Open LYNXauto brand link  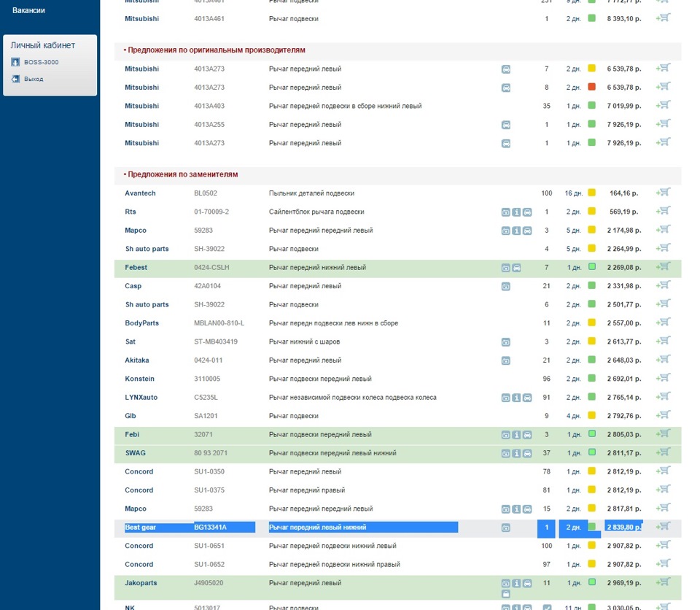pyautogui.click(x=141, y=397)
